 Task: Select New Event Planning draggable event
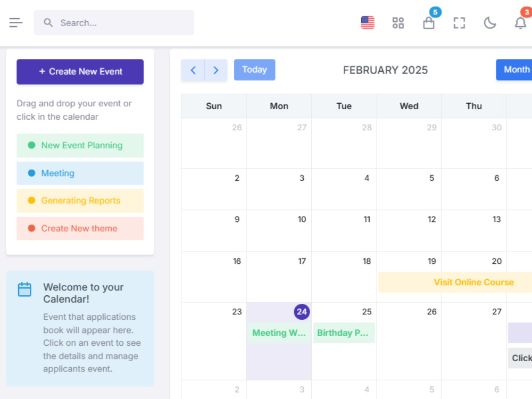pyautogui.click(x=80, y=145)
